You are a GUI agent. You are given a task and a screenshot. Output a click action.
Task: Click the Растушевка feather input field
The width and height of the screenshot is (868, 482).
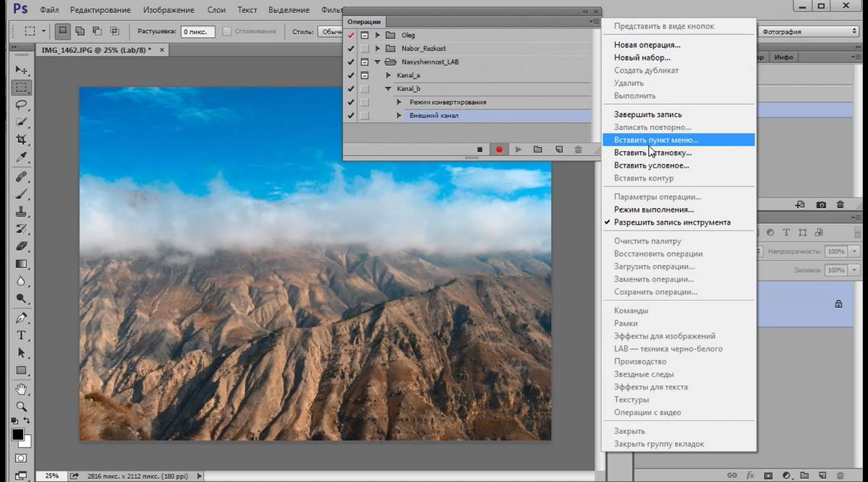pos(197,32)
